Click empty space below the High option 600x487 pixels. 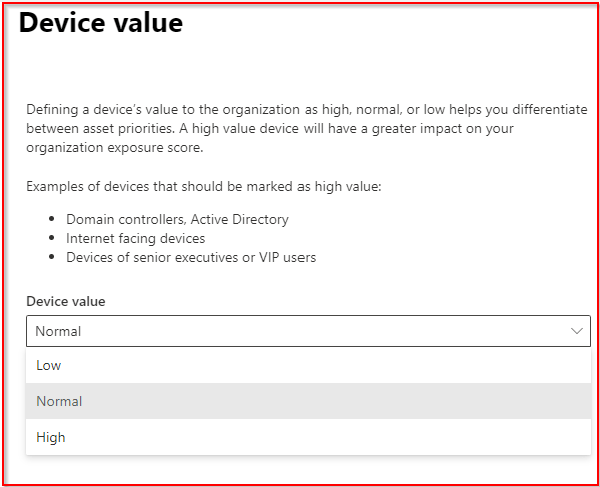click(x=300, y=468)
